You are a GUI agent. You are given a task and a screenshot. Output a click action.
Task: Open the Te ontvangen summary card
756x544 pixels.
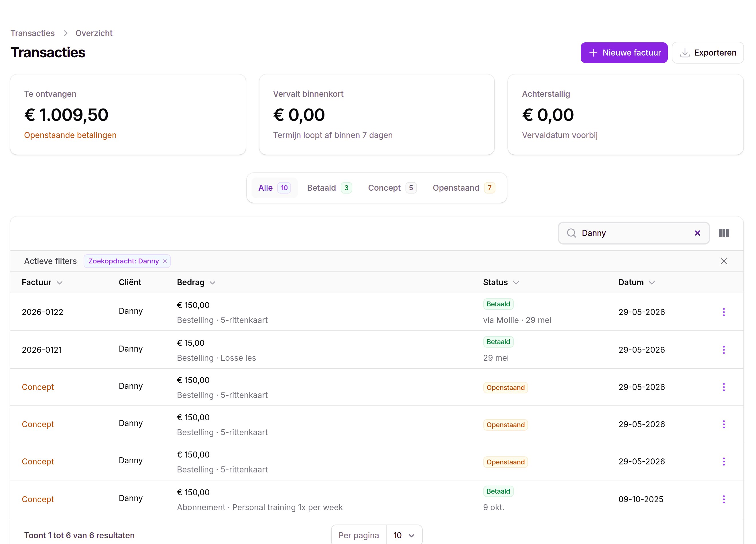pyautogui.click(x=128, y=114)
